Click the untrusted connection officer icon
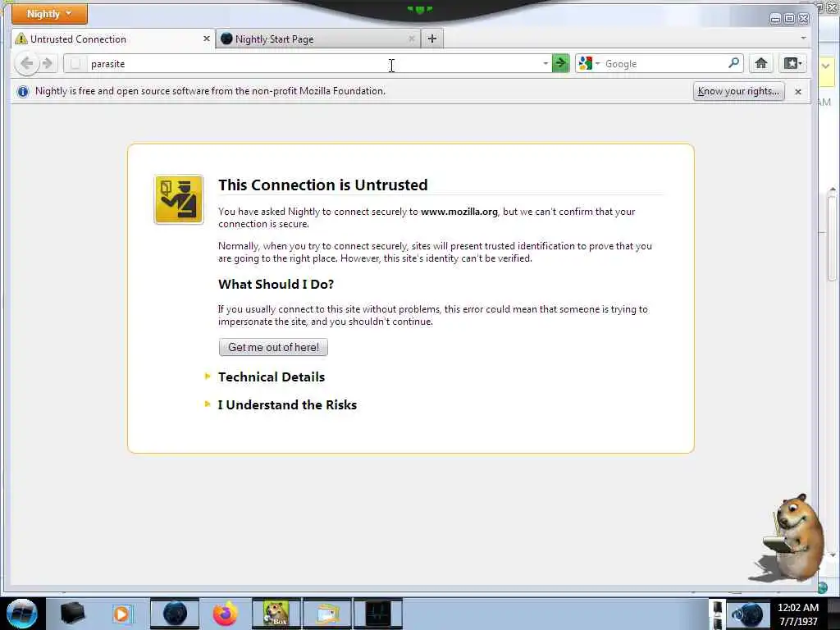The height and width of the screenshot is (630, 840). (x=178, y=199)
